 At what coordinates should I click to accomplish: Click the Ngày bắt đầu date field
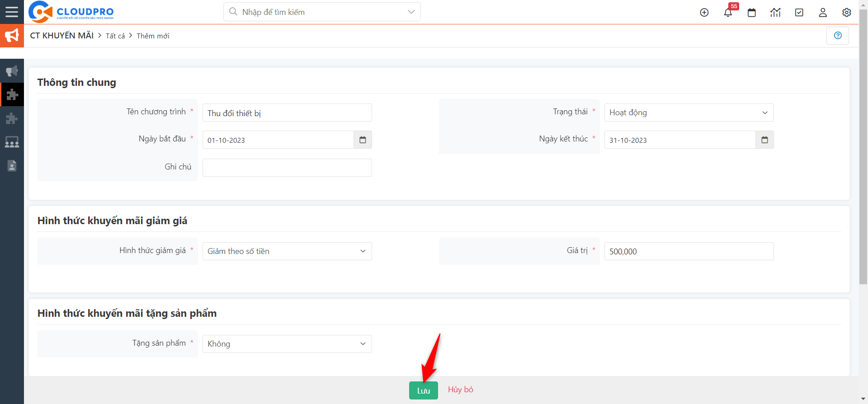[278, 140]
